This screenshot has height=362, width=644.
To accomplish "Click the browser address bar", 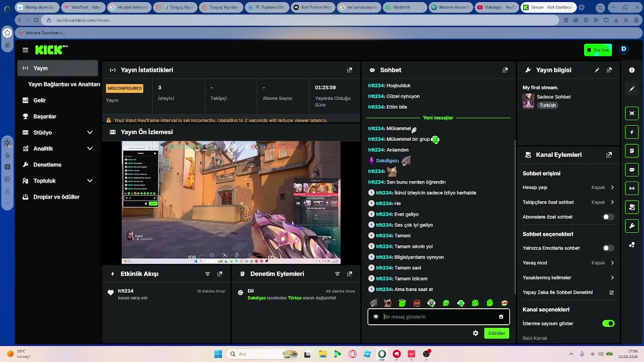I will coord(302,20).
